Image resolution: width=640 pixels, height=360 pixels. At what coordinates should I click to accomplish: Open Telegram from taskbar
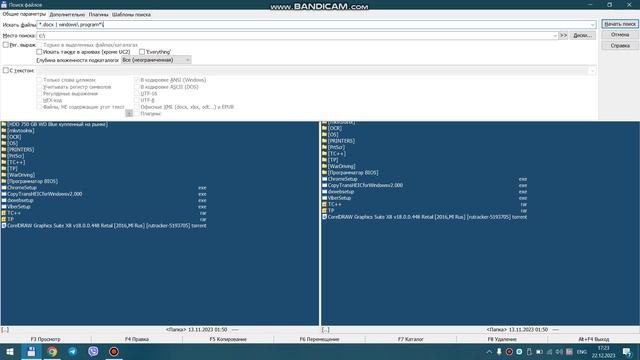[x=73, y=351]
